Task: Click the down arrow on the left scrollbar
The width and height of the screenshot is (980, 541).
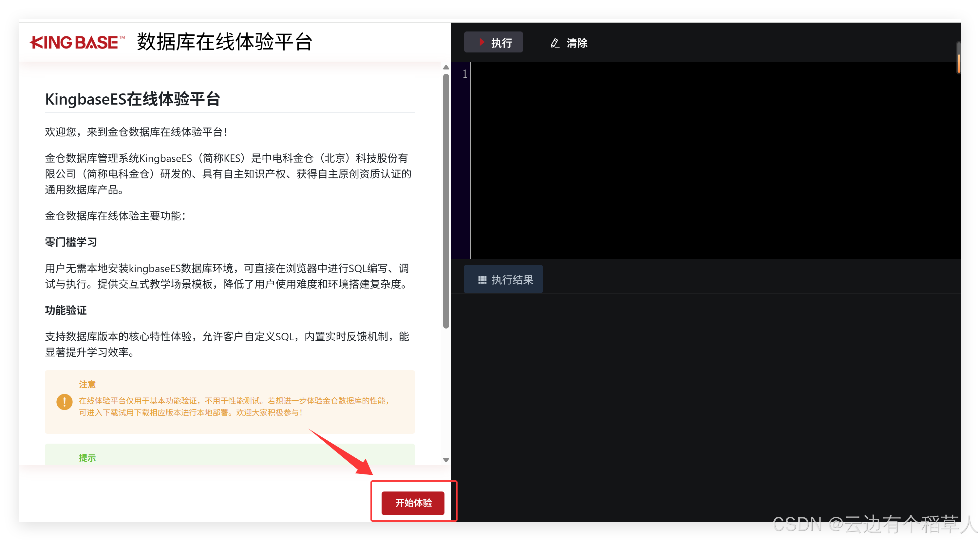Action: pos(445,460)
